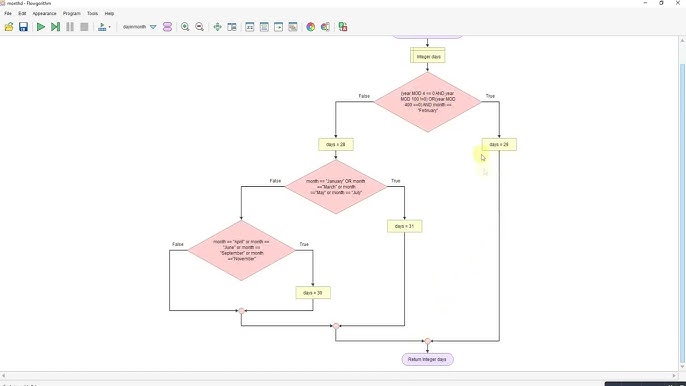Open the Help menu
The image size is (686, 386).
click(109, 14)
